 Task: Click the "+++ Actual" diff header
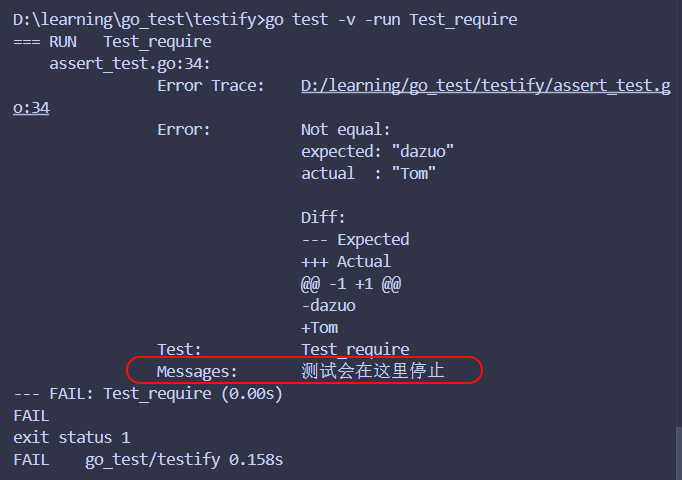pos(345,262)
